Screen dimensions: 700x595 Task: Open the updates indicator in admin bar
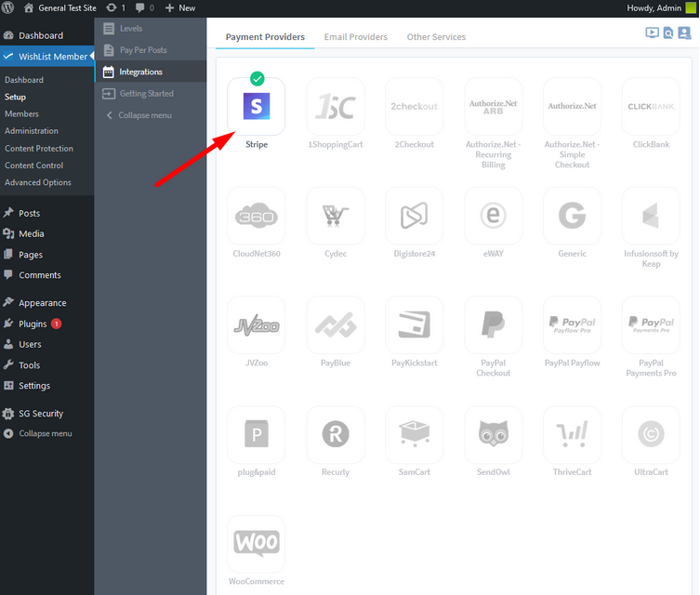pyautogui.click(x=115, y=8)
